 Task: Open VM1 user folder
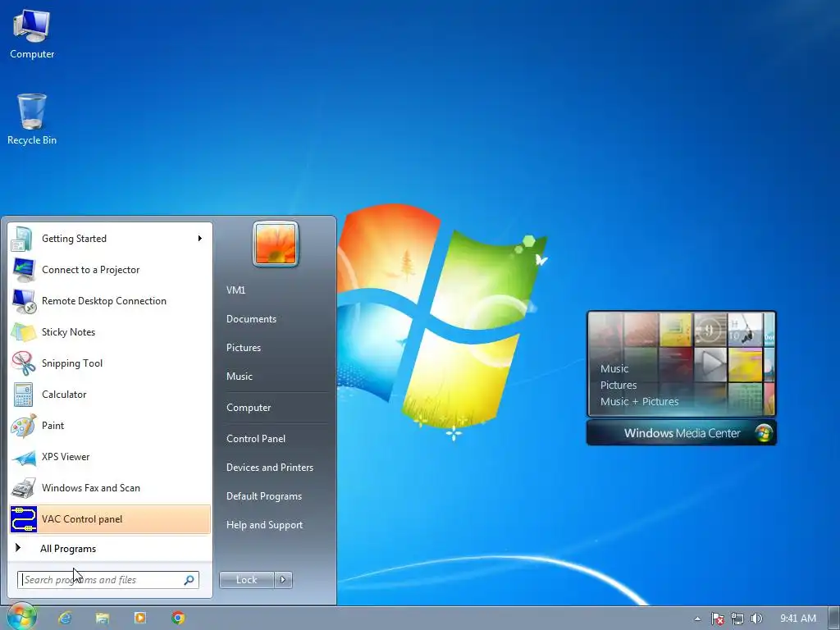tap(235, 290)
